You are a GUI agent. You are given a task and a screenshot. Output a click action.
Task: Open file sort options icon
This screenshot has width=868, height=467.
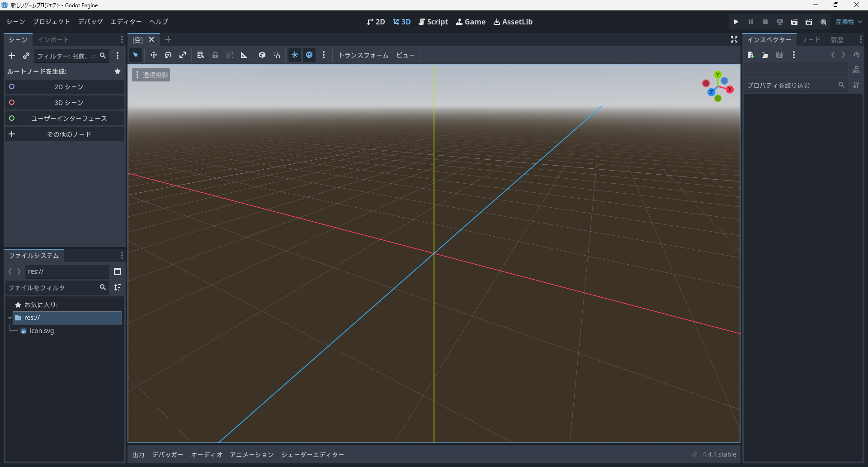pyautogui.click(x=118, y=287)
